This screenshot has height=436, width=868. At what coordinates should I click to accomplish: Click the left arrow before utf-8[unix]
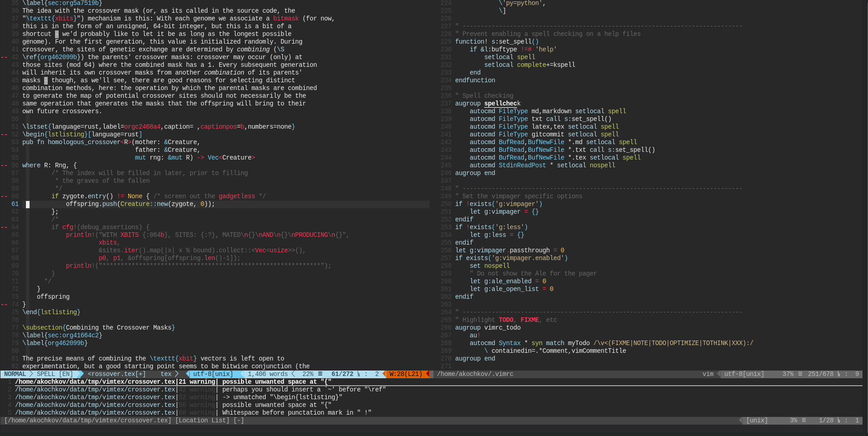pos(187,374)
